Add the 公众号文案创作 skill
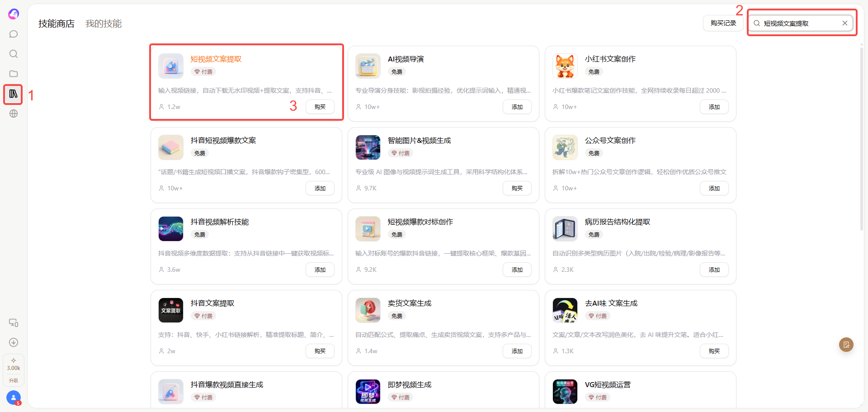The image size is (868, 412). [x=714, y=188]
